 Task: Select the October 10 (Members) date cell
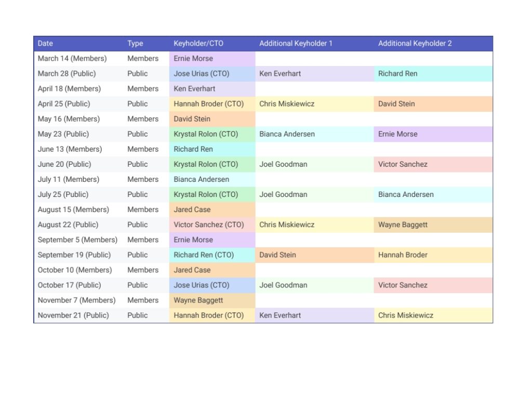75,270
